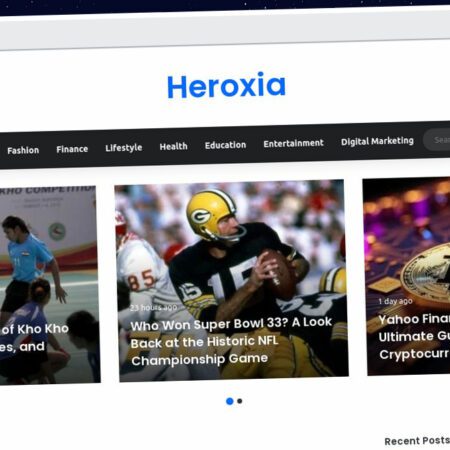Open the Health menu item
The height and width of the screenshot is (450, 450).
pos(173,146)
